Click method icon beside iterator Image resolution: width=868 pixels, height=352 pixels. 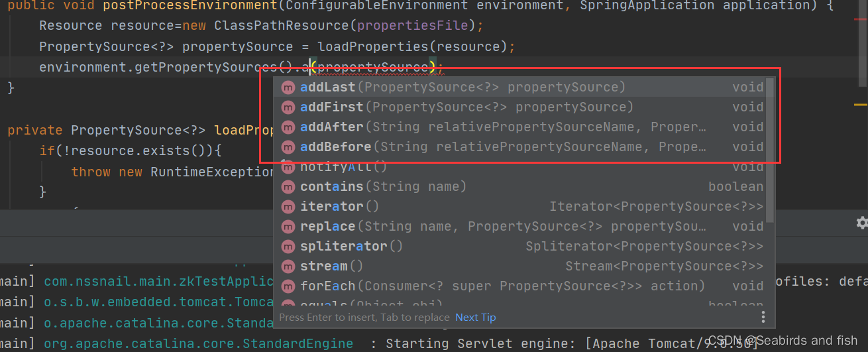[288, 207]
